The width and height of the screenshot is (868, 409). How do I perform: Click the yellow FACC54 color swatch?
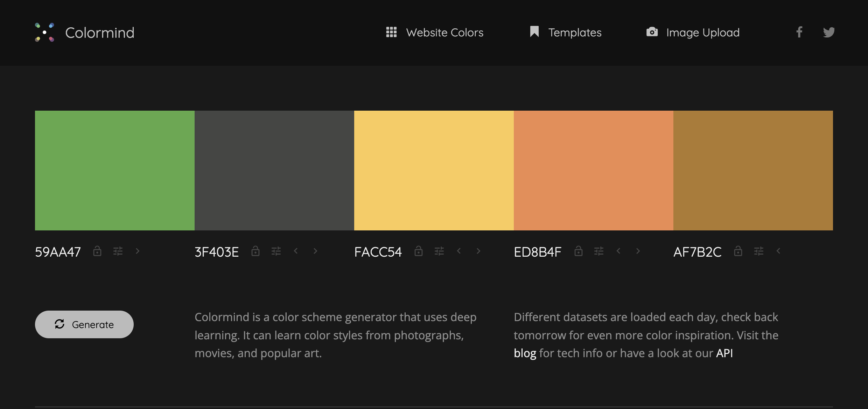pyautogui.click(x=434, y=171)
